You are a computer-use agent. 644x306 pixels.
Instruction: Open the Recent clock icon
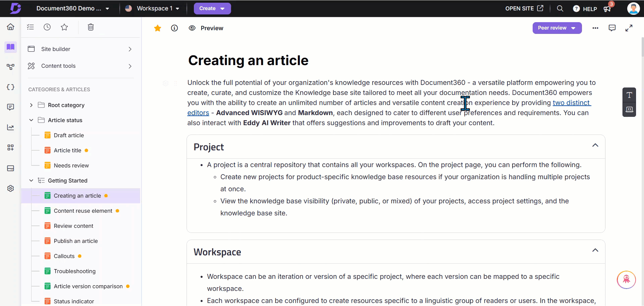(47, 27)
